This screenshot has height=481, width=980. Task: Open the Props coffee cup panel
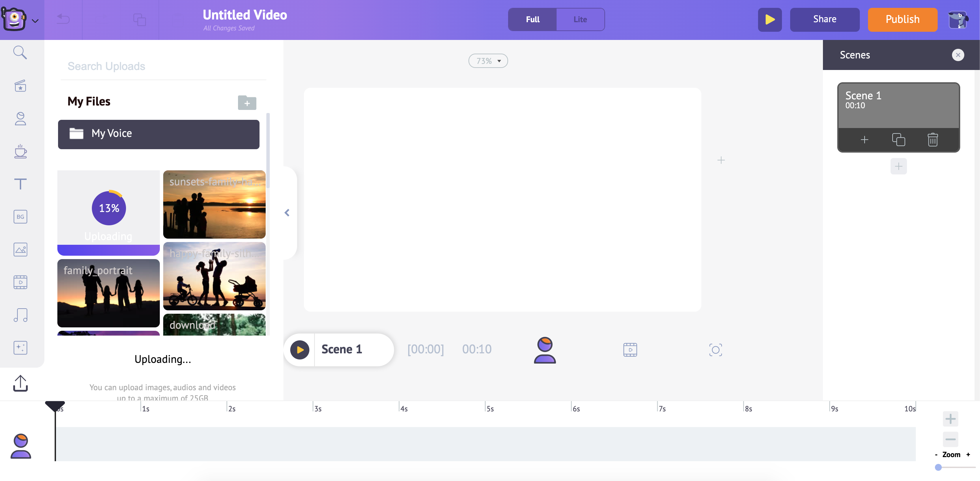20,151
